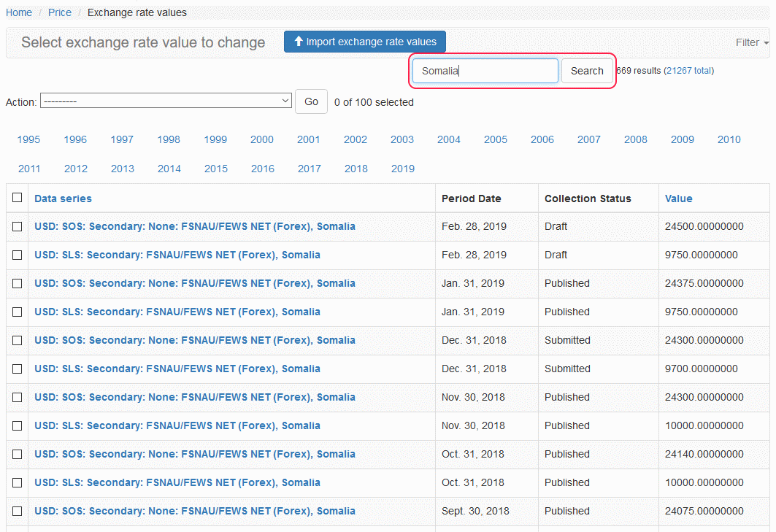The height and width of the screenshot is (532, 776).
Task: Open the Price breadcrumb link
Action: point(60,12)
